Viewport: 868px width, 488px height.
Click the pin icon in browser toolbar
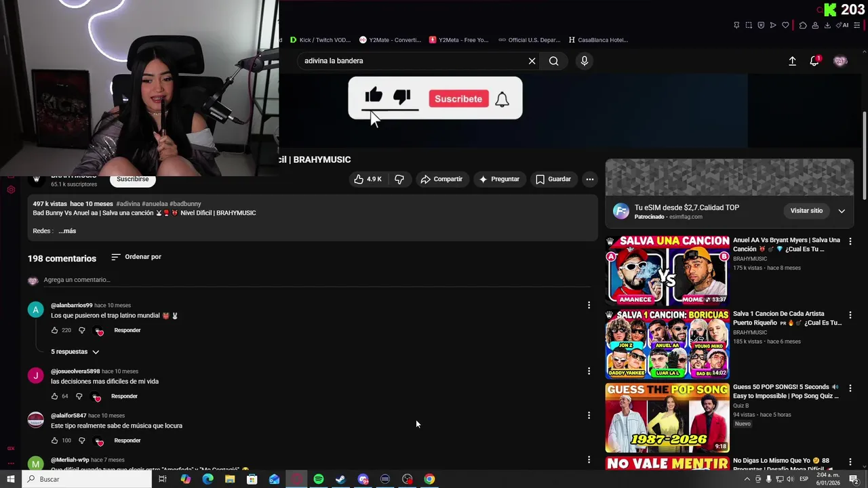click(x=736, y=25)
